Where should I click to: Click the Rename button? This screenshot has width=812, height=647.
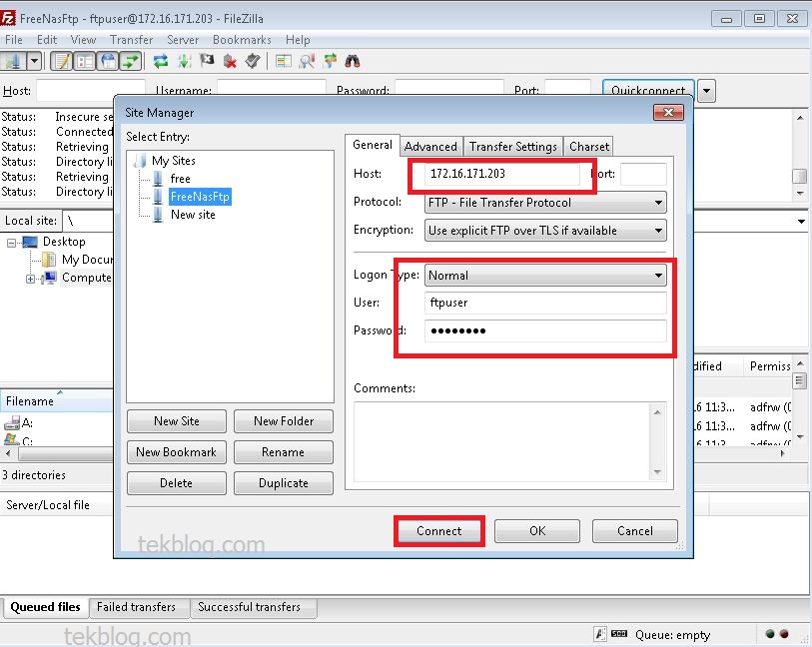coord(284,452)
